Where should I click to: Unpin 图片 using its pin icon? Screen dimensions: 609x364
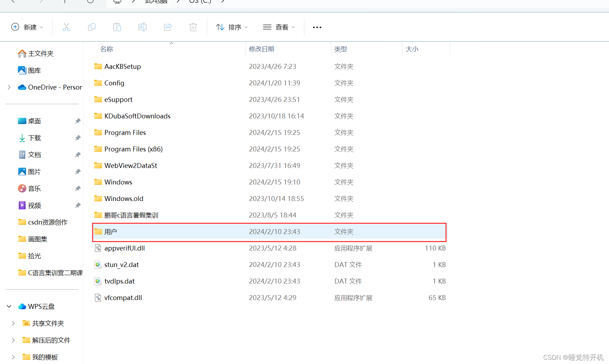click(78, 171)
